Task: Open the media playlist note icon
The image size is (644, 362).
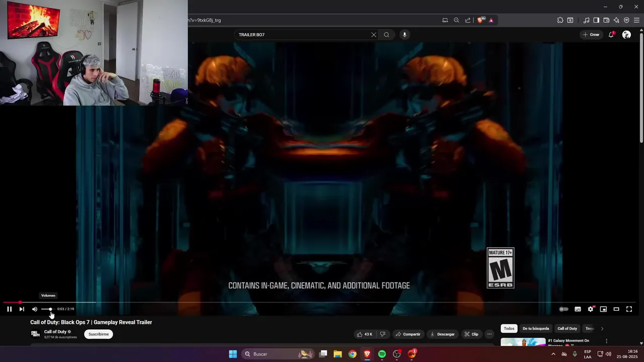Action: coord(587,20)
